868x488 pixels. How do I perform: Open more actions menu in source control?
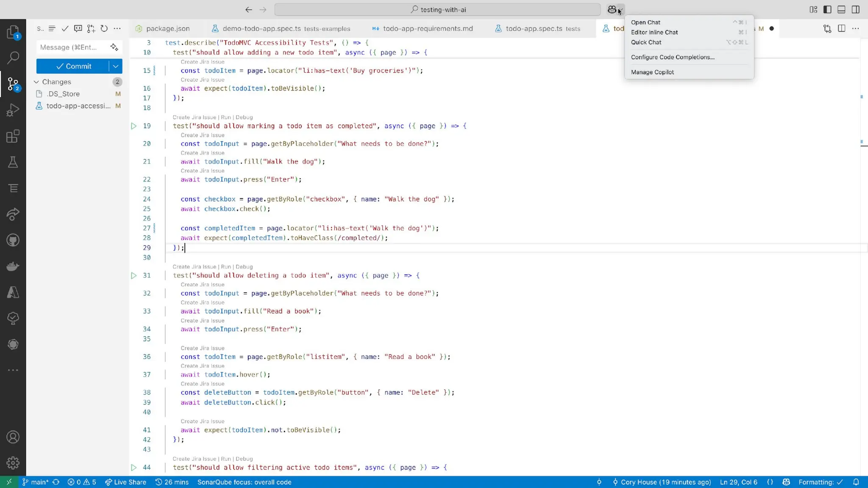pos(117,29)
